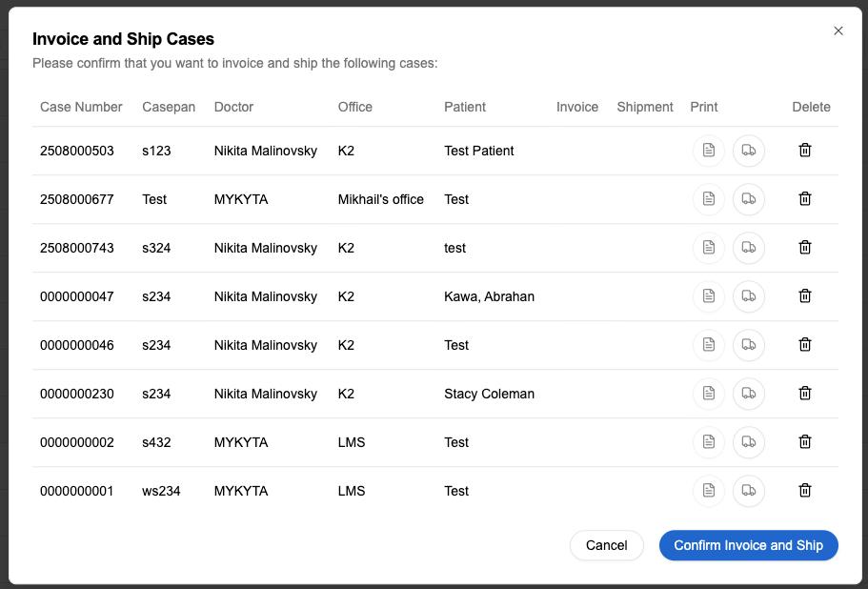Print shipment truck label for case 2508000677
The width and height of the screenshot is (868, 589).
(x=749, y=199)
